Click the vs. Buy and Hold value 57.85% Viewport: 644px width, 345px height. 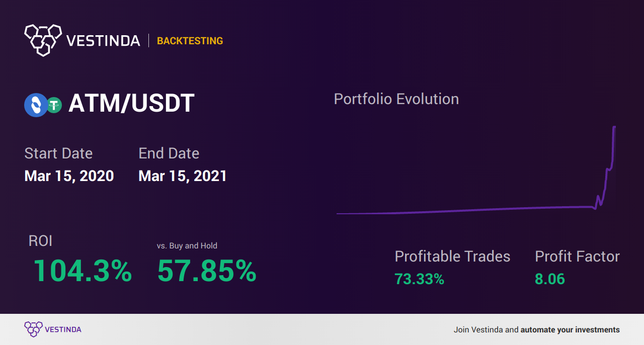[207, 271]
